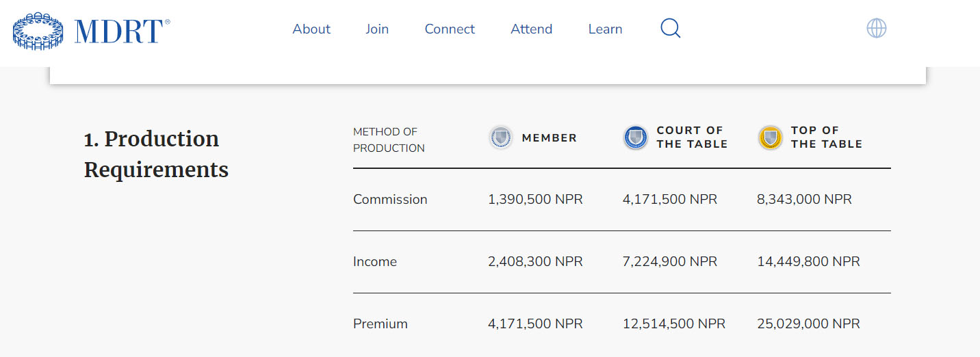Image resolution: width=980 pixels, height=357 pixels.
Task: Open the Learn navigation menu
Action: click(x=605, y=29)
